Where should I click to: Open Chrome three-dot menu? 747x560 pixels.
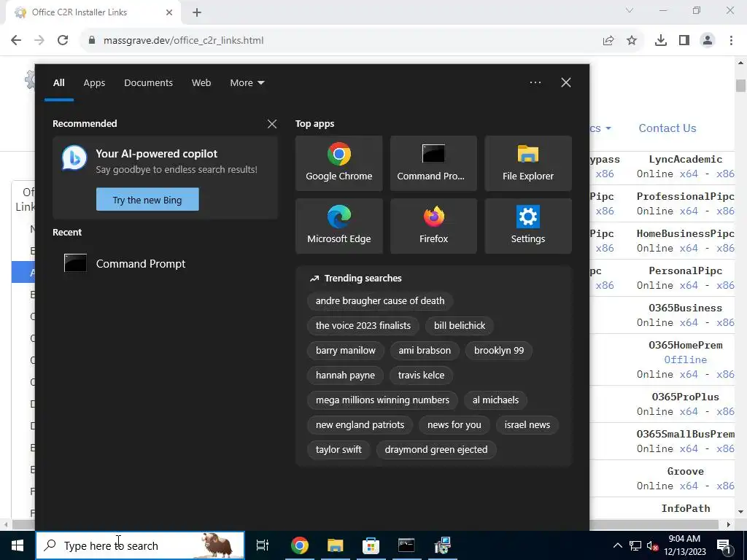coord(731,41)
